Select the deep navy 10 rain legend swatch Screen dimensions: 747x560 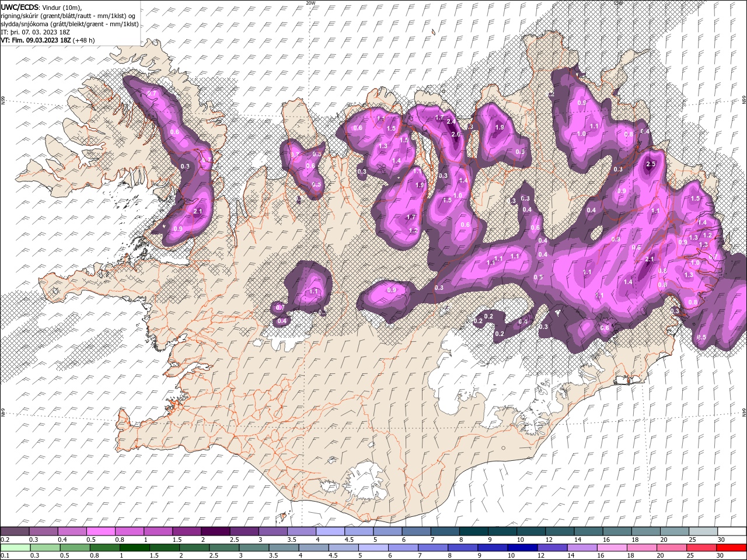(522, 548)
